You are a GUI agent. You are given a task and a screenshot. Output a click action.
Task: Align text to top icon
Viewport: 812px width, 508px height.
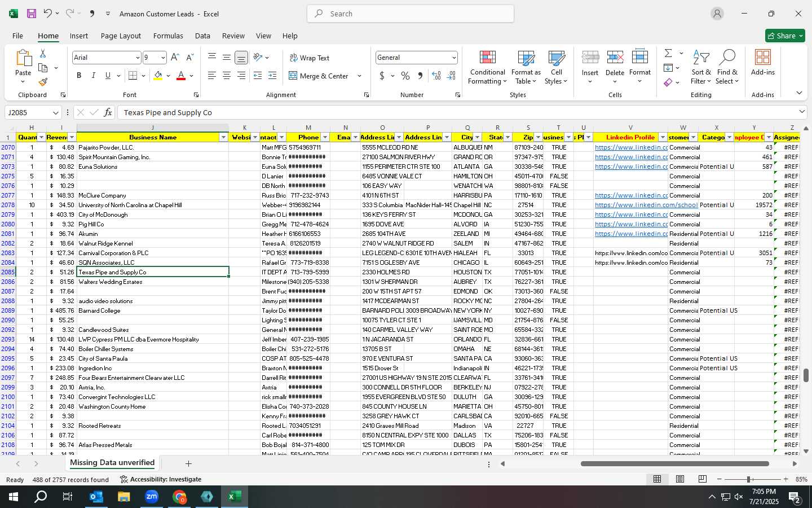click(212, 58)
